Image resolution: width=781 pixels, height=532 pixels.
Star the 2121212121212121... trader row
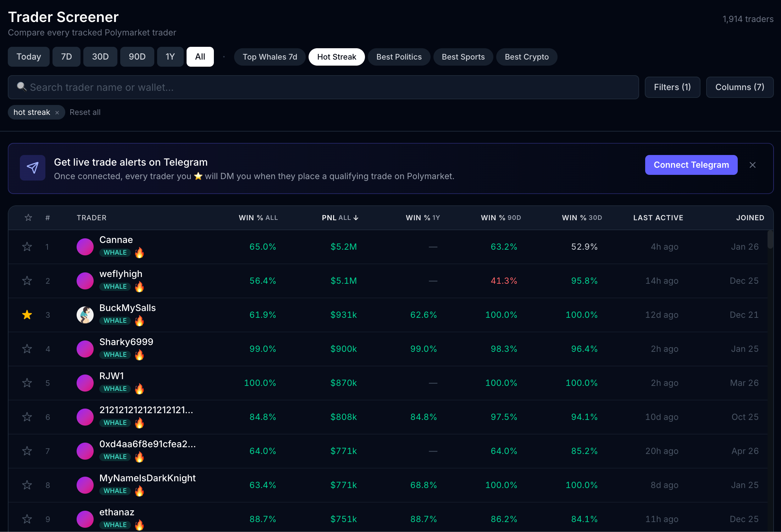pyautogui.click(x=27, y=417)
